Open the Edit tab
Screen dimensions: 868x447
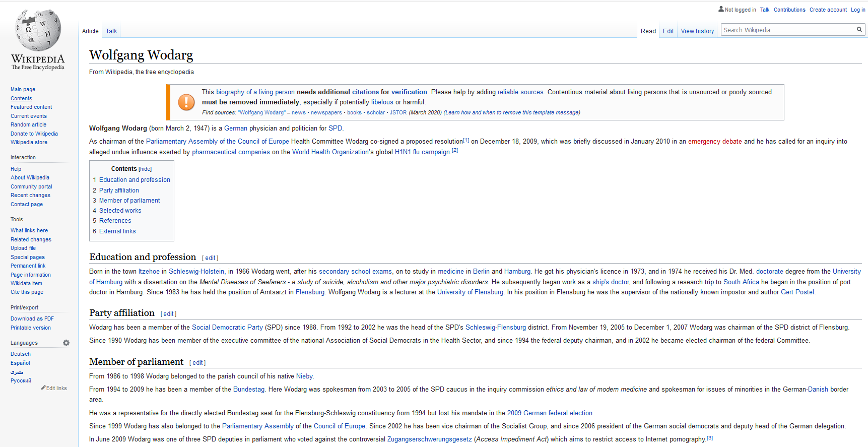668,31
